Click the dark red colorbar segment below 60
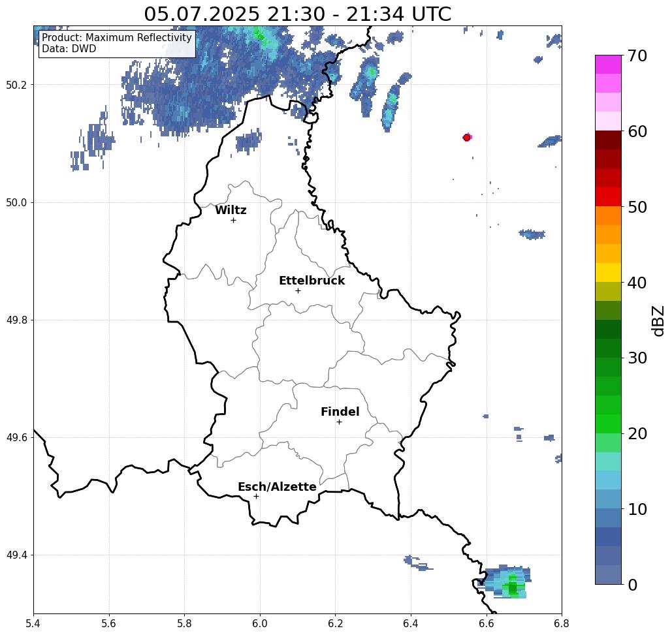 tap(608, 140)
